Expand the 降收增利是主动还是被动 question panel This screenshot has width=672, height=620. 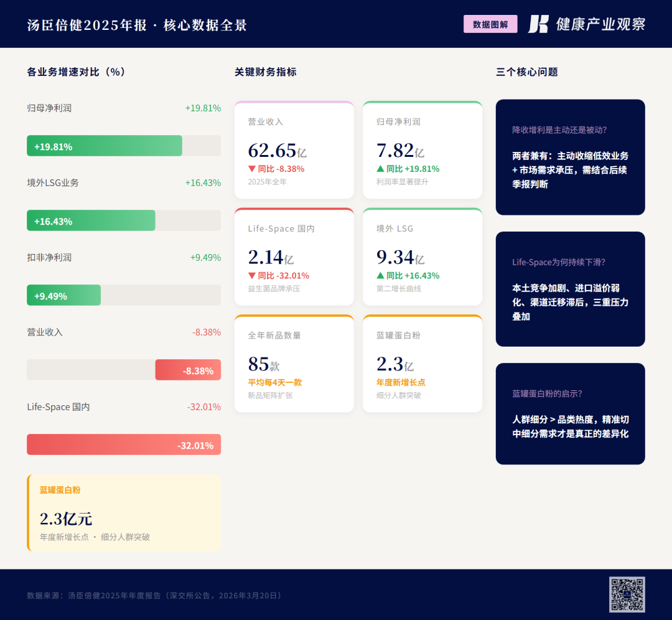570,157
